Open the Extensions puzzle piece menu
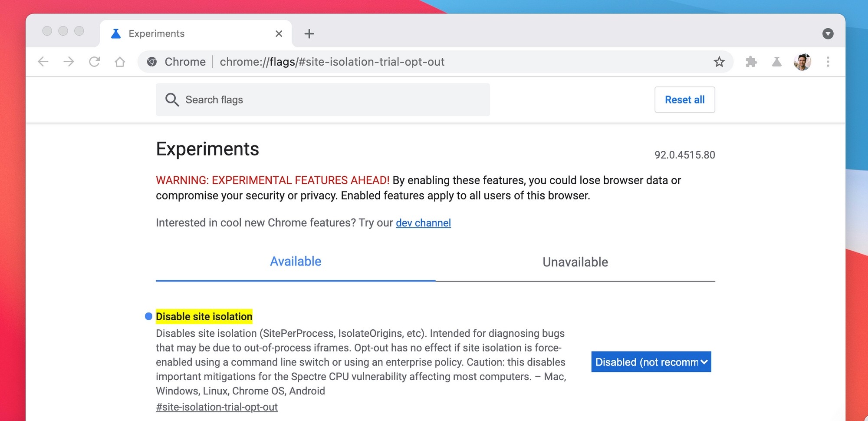This screenshot has width=868, height=421. coord(751,62)
